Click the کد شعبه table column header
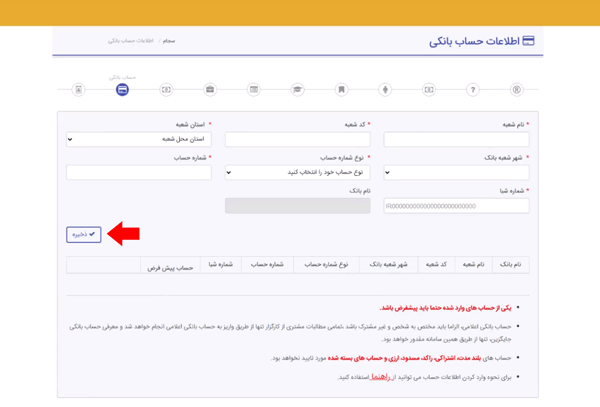 click(x=436, y=264)
